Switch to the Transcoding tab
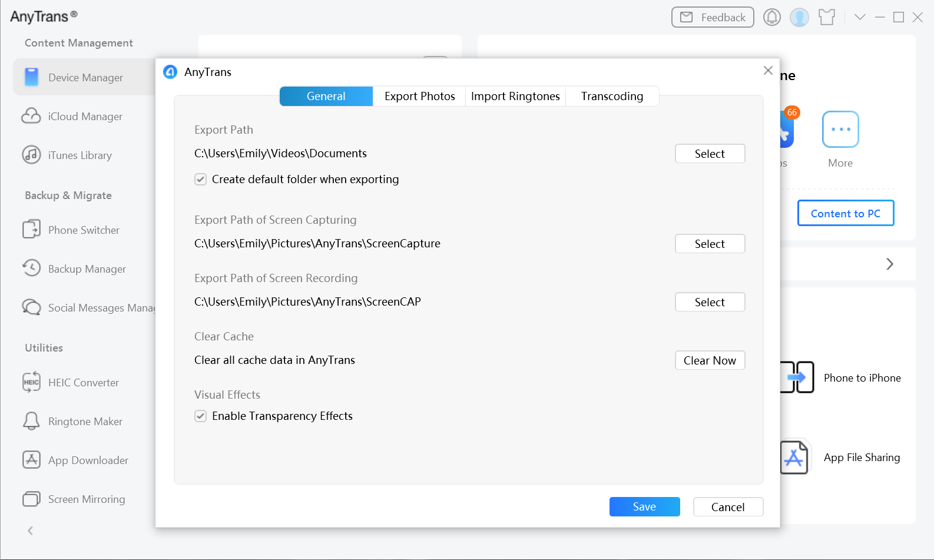Viewport: 934px width, 560px height. (612, 96)
